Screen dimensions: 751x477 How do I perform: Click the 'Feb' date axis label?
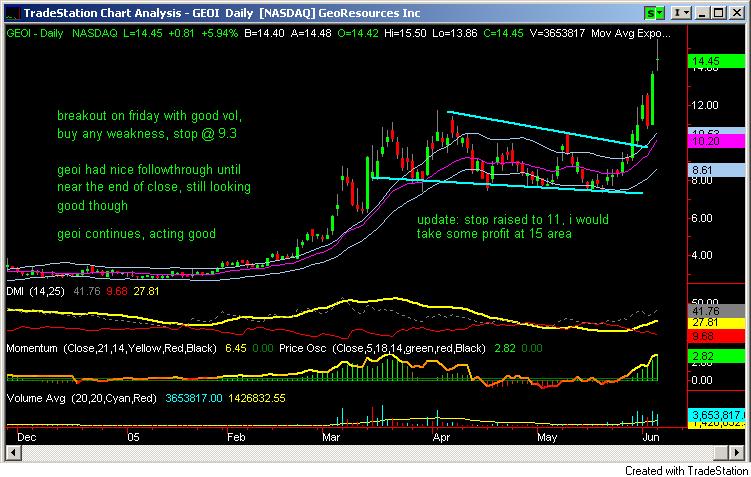236,437
